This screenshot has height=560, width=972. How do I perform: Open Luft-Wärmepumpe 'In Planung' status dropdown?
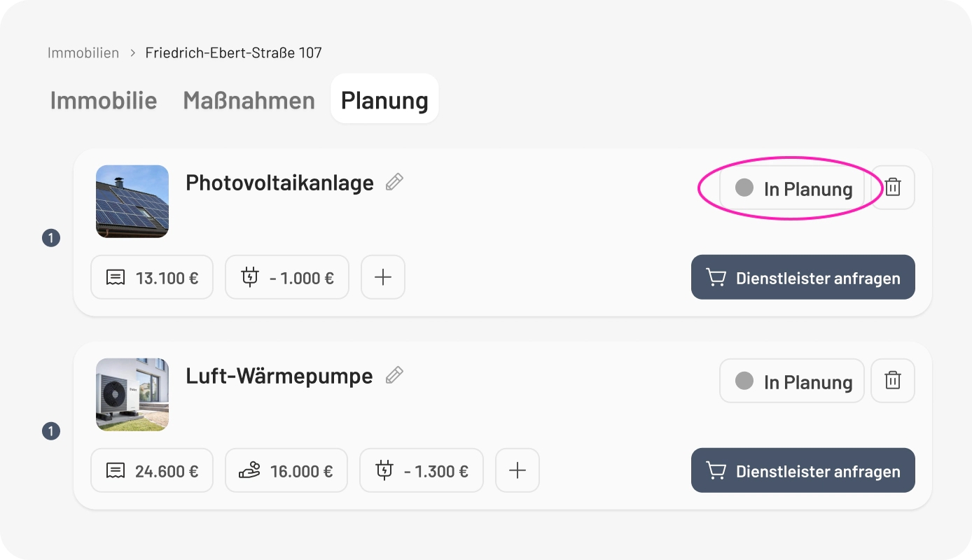click(792, 381)
